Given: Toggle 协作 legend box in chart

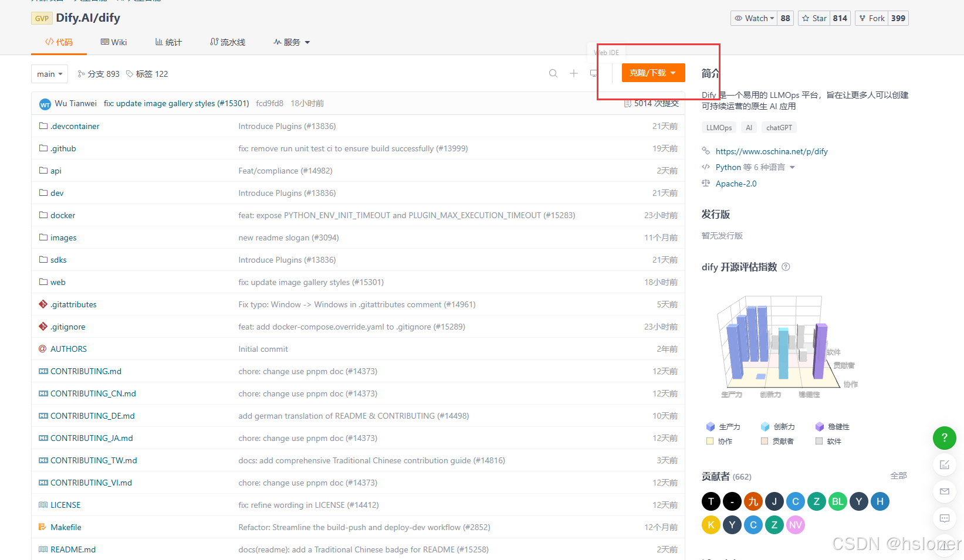Looking at the screenshot, I should [710, 441].
